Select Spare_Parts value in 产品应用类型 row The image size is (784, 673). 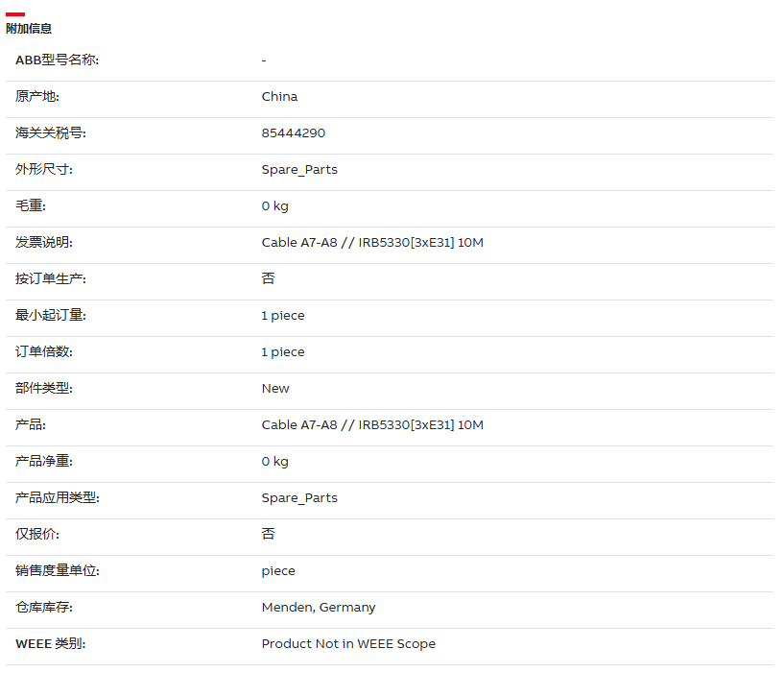click(299, 498)
